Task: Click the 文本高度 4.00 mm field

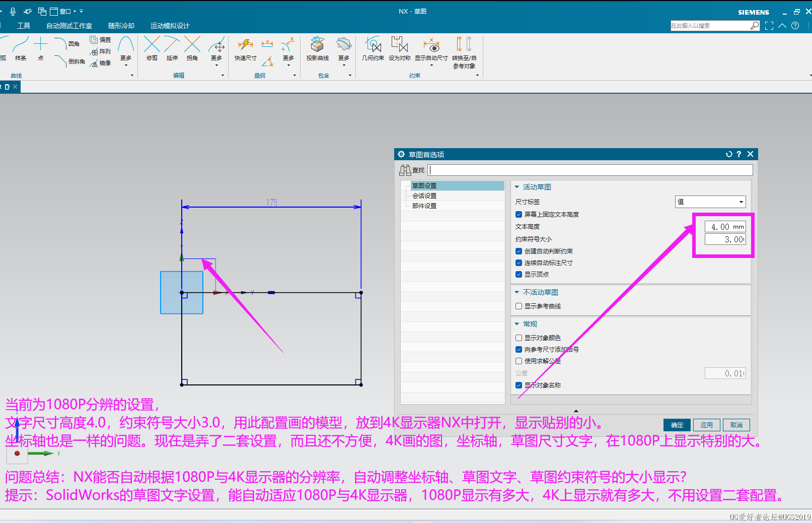Action: [x=725, y=227]
